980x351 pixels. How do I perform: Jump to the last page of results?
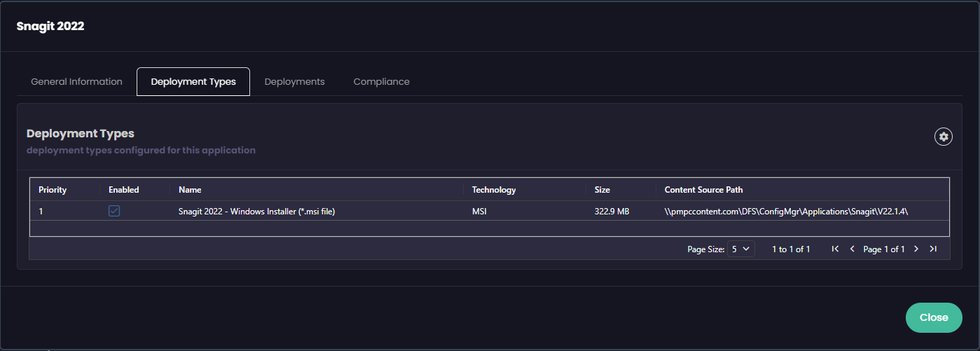click(933, 249)
